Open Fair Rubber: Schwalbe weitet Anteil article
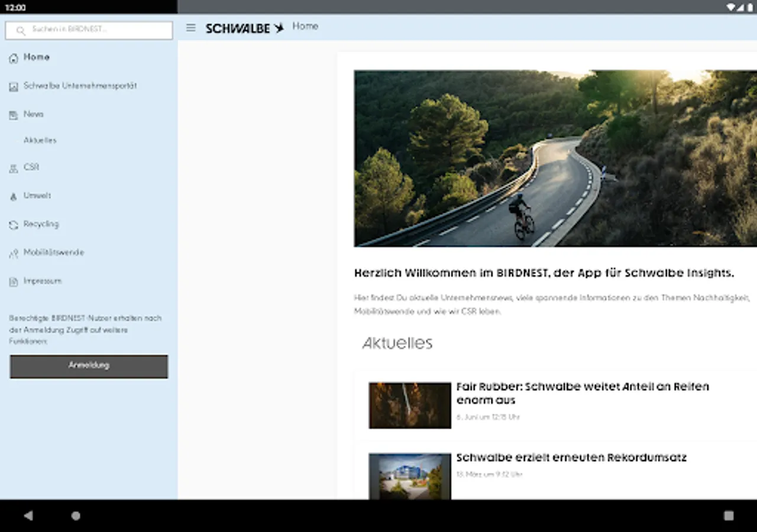 click(x=583, y=393)
